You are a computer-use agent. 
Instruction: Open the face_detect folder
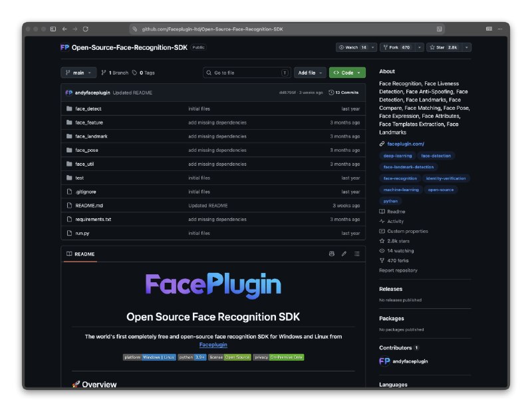pos(88,108)
